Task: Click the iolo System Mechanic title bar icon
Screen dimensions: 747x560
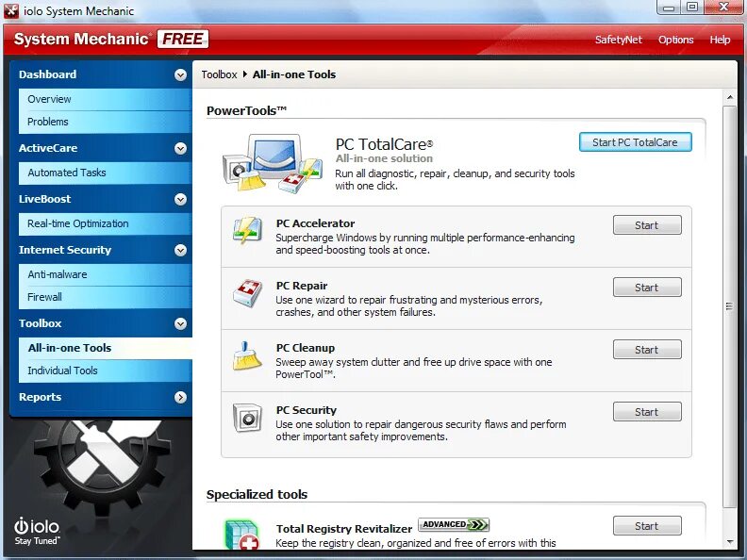Action: click(x=11, y=11)
